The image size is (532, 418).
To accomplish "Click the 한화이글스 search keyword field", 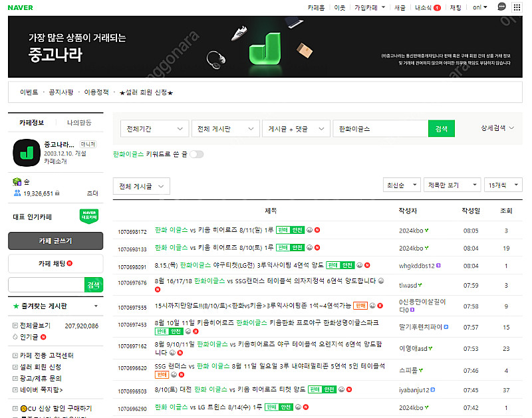I will point(380,128).
